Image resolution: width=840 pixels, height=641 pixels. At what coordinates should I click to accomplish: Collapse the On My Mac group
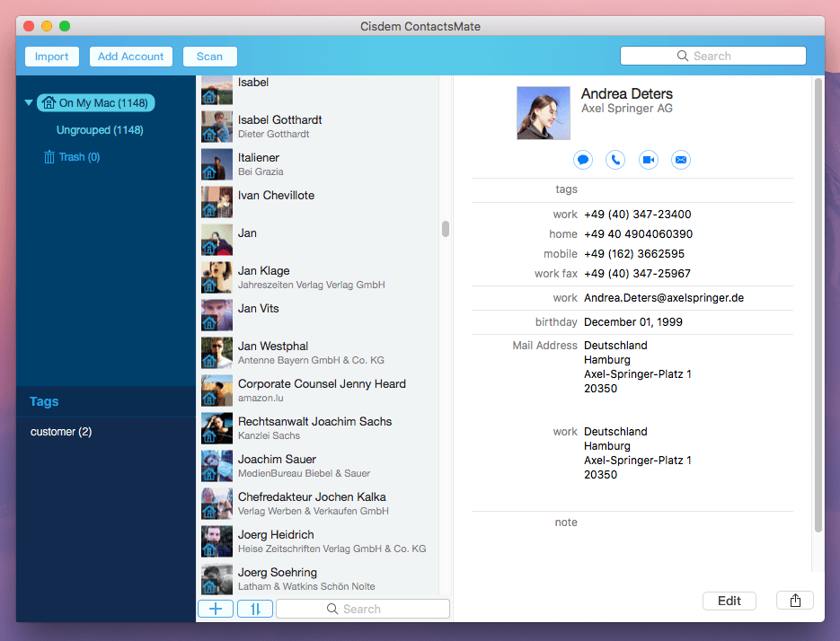click(x=29, y=103)
